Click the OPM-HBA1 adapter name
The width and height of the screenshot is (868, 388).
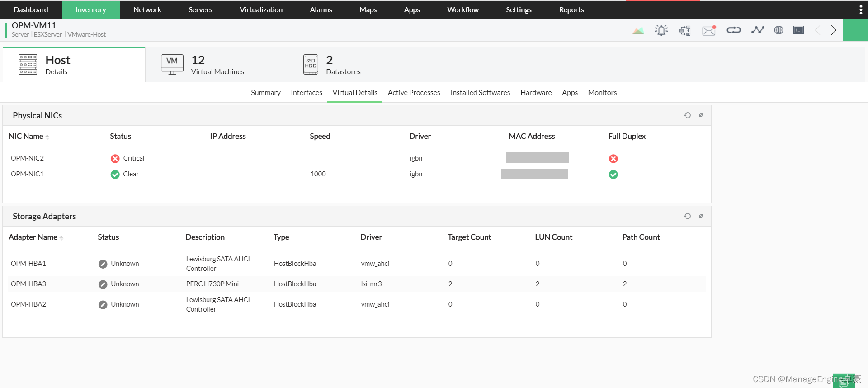(28, 264)
